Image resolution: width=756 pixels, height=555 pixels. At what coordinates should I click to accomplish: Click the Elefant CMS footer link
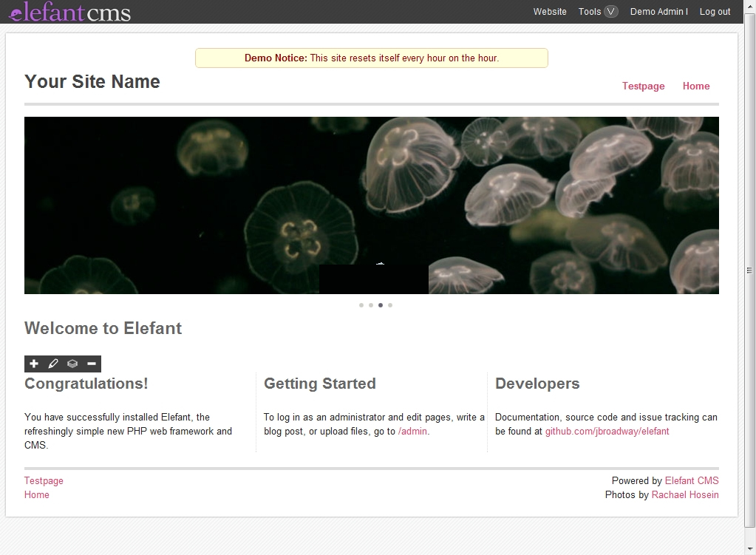coord(691,480)
